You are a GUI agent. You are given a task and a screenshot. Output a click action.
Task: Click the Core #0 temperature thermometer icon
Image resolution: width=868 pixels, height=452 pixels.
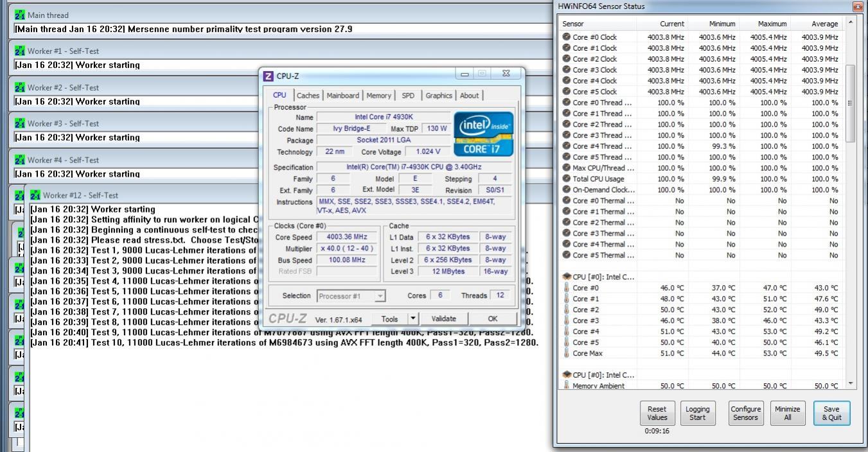point(567,288)
